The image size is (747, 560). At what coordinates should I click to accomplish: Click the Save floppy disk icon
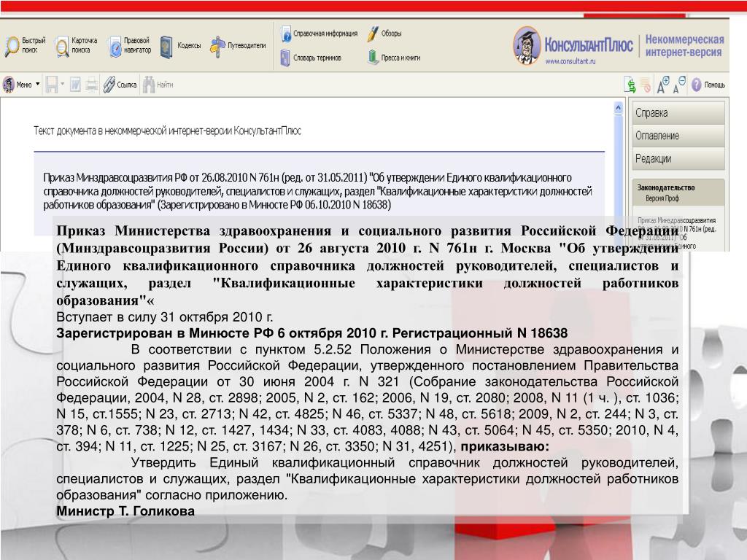pos(51,85)
